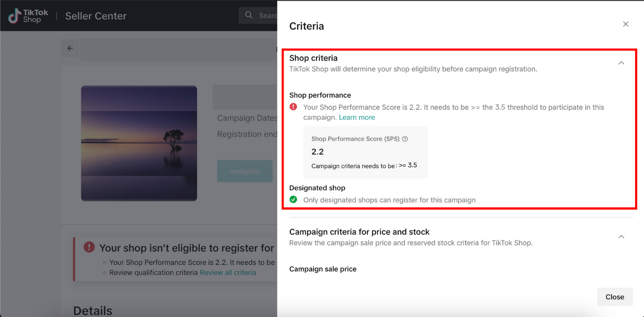
Task: Click the campaign sunset image thumbnail
Action: pyautogui.click(x=139, y=143)
